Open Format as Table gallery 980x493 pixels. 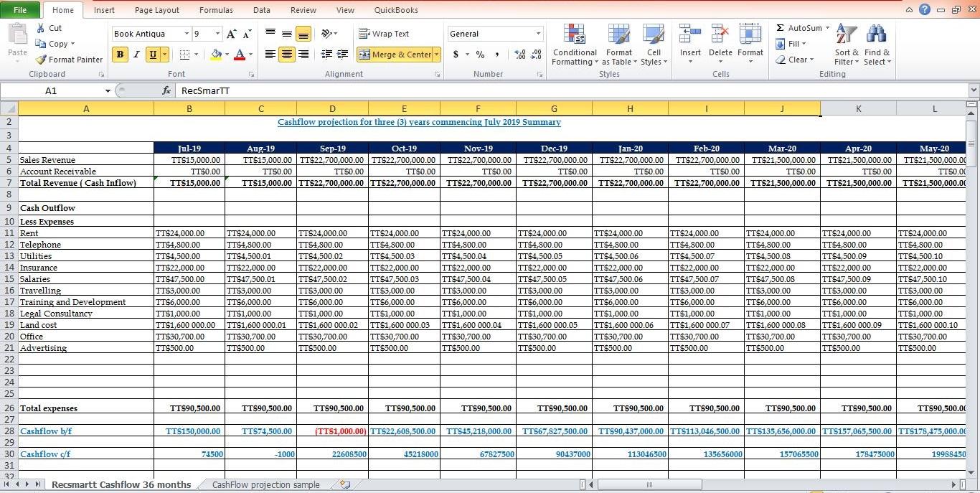(618, 44)
